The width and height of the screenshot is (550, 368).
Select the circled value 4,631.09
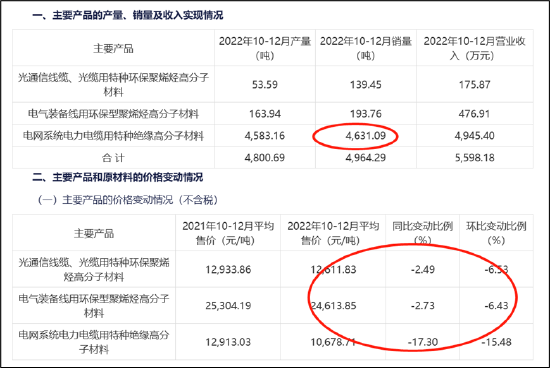pyautogui.click(x=365, y=136)
